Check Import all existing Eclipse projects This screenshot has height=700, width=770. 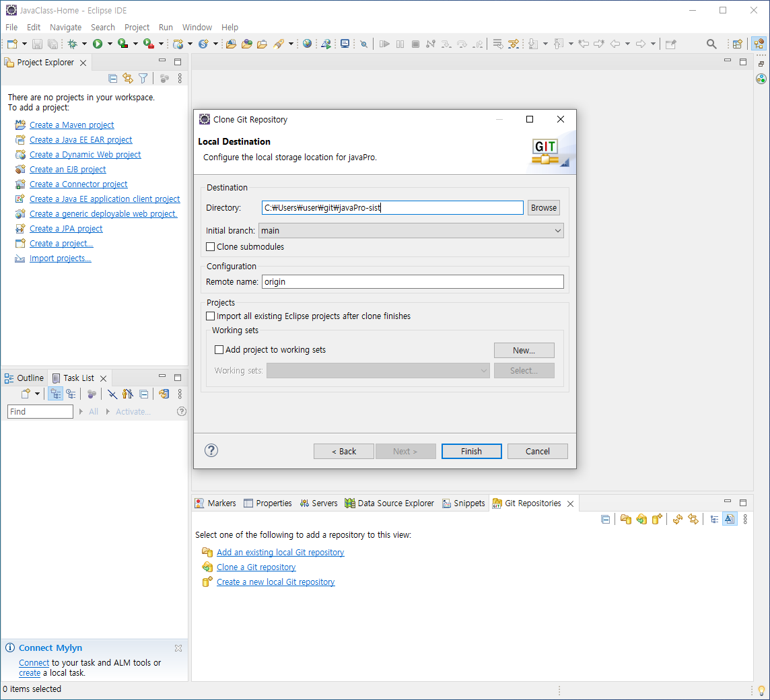coord(210,316)
